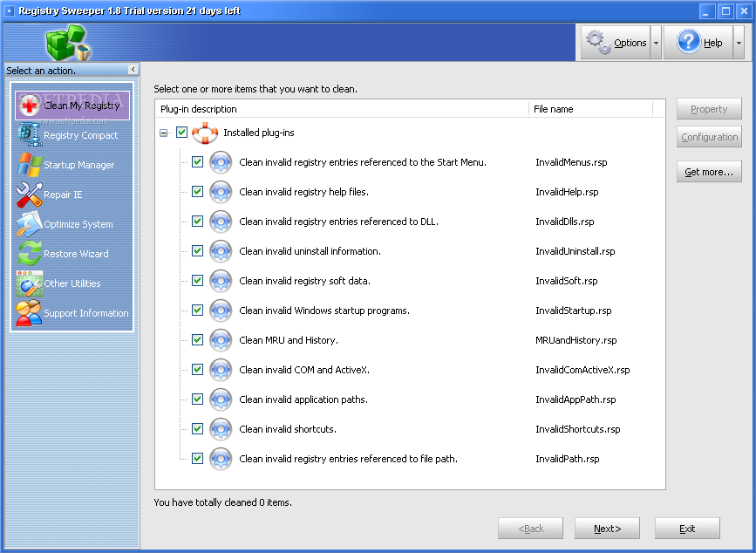This screenshot has width=756, height=553.
Task: Click the gear icon beside InvalidMenus.rsp row
Action: [221, 162]
